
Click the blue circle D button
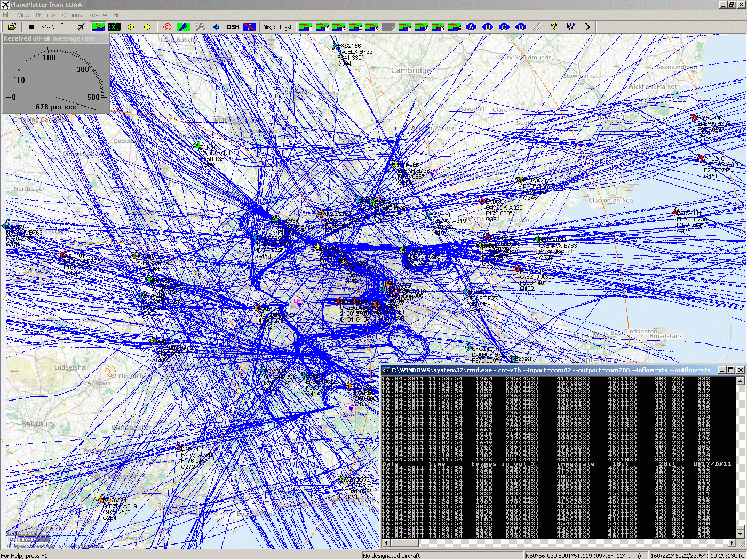coord(521,27)
